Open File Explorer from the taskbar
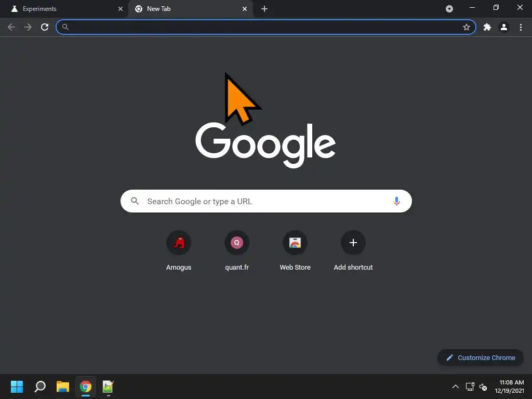This screenshot has width=532, height=399. (63, 387)
